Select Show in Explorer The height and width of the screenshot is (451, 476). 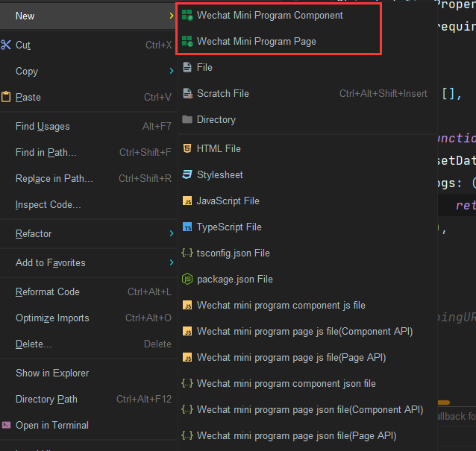88,373
